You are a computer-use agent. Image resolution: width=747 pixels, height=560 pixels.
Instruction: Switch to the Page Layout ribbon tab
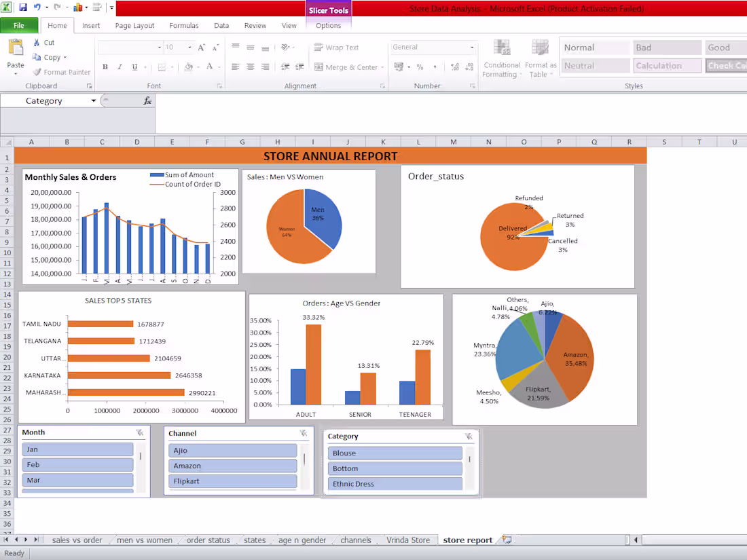click(x=134, y=25)
